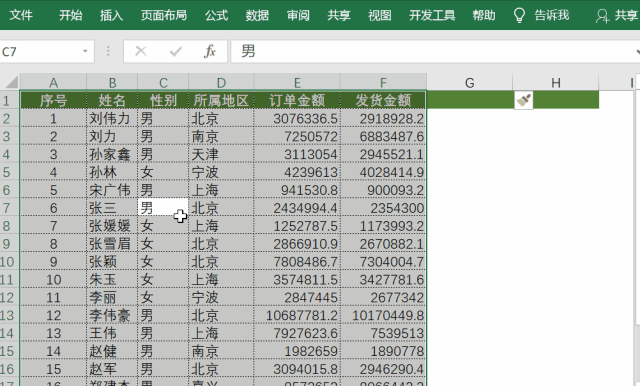Click the shipment amount 2946290.4 cell
The width and height of the screenshot is (640, 386).
pos(383,369)
